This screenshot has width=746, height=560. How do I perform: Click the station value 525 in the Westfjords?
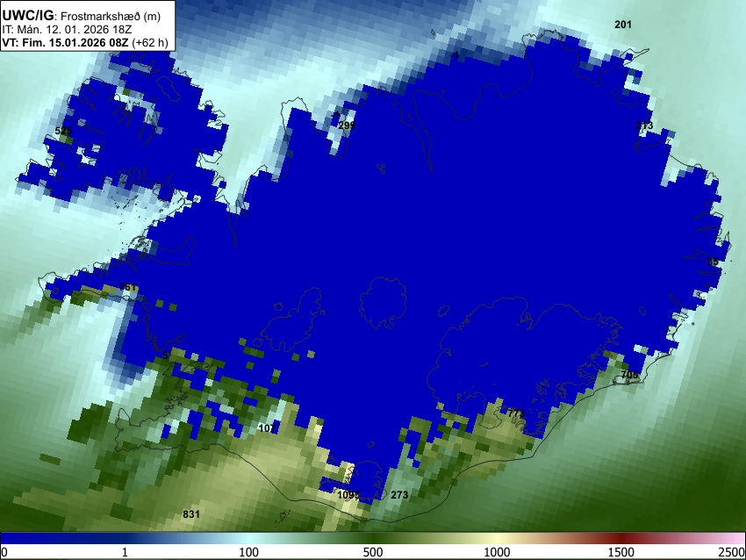coord(64,132)
